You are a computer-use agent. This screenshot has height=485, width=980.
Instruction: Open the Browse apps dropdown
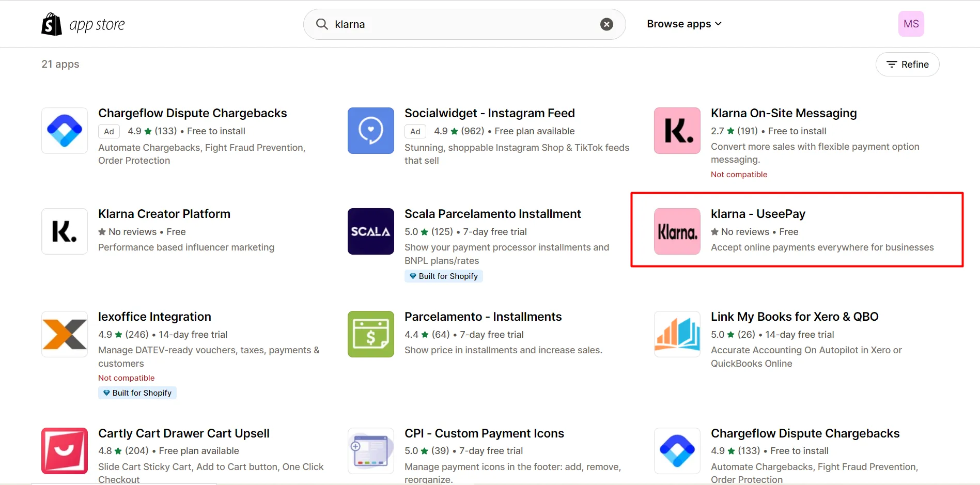[x=683, y=23]
